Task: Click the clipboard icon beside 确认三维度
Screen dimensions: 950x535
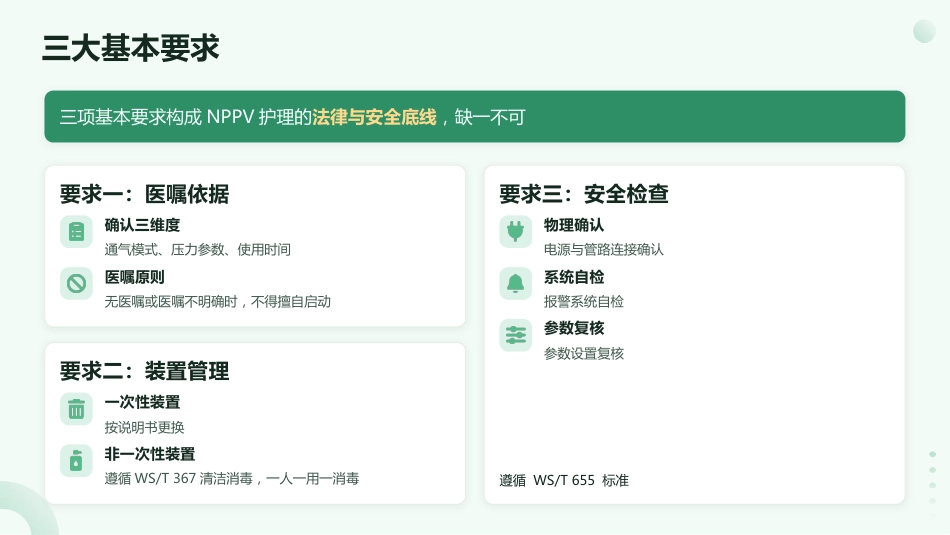Action: tap(76, 232)
